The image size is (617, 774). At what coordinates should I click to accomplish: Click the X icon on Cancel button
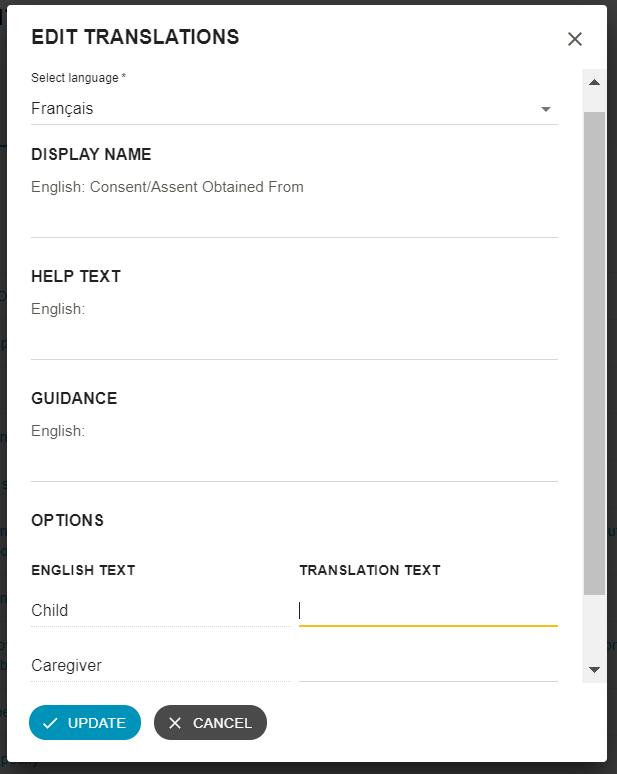coord(175,723)
